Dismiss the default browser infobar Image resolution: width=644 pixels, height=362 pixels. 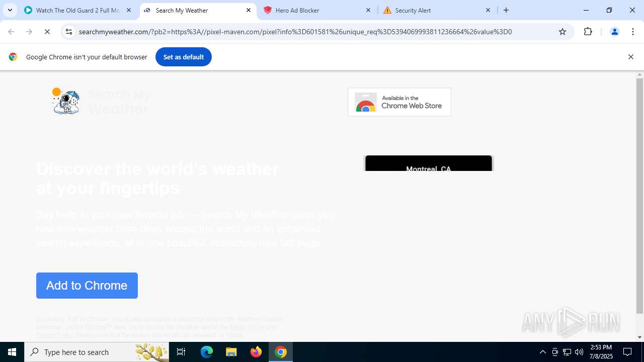tap(630, 57)
